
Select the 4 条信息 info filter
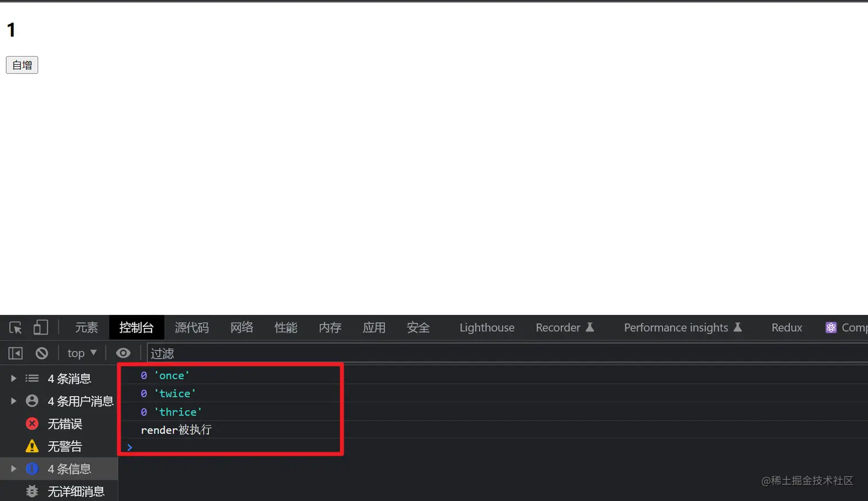(x=59, y=468)
